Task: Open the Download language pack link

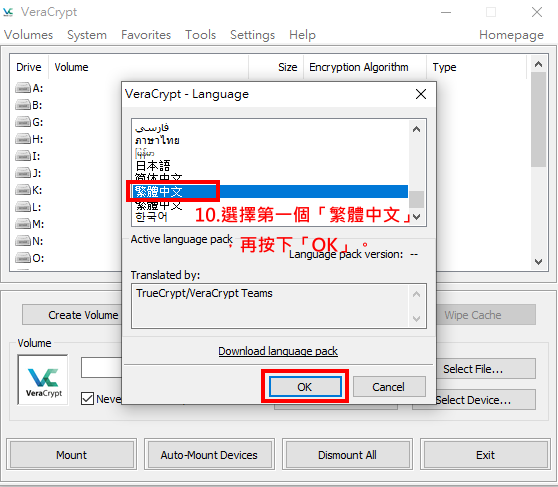Action: tap(278, 351)
